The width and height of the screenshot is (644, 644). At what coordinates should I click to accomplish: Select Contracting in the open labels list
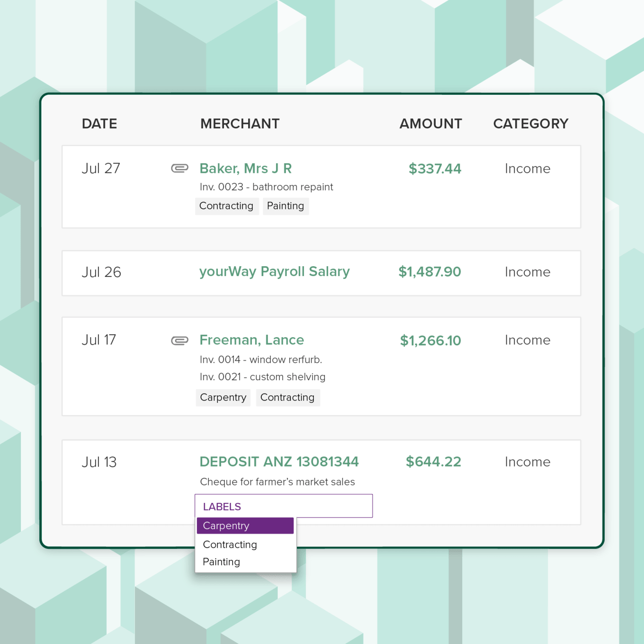[x=230, y=545]
